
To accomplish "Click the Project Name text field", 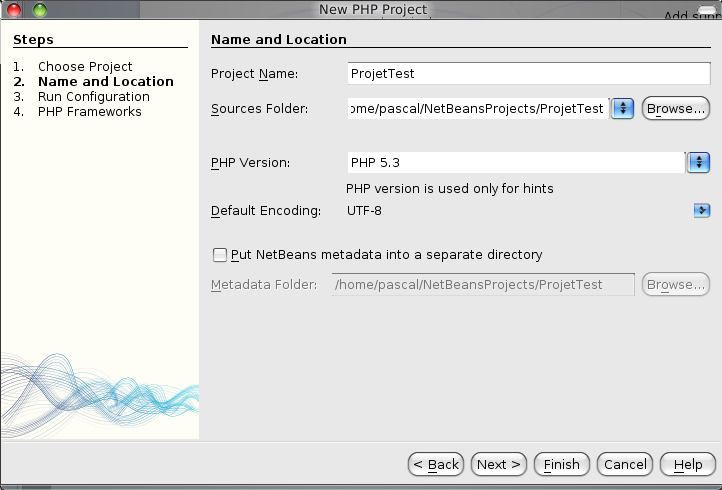I will tap(529, 74).
